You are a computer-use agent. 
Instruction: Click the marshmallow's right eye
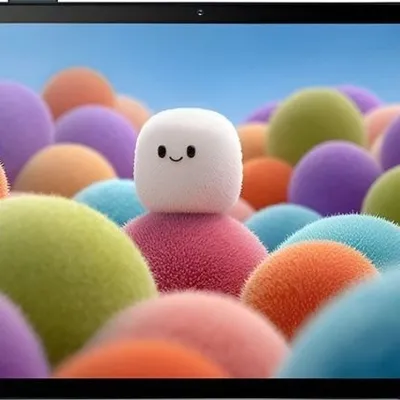pyautogui.click(x=191, y=151)
